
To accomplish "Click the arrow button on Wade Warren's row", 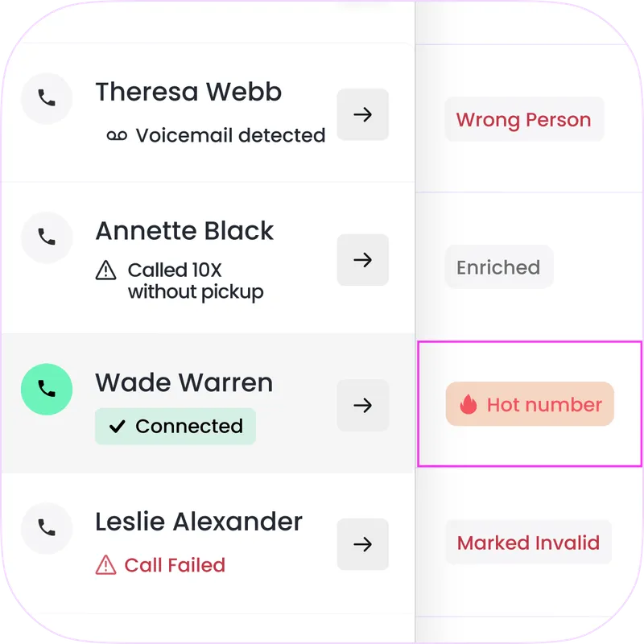I will coord(363,405).
